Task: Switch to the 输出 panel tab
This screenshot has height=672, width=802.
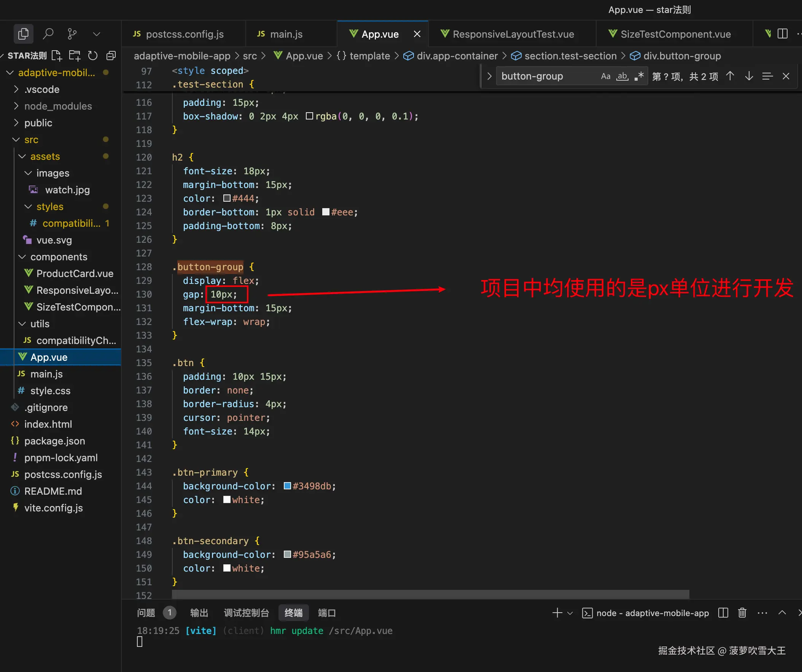Action: pyautogui.click(x=199, y=613)
